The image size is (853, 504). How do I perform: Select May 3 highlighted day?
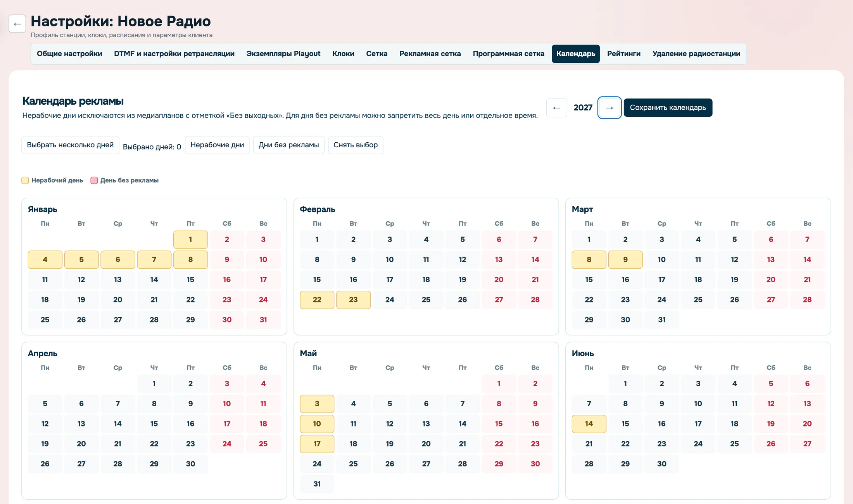pyautogui.click(x=317, y=404)
